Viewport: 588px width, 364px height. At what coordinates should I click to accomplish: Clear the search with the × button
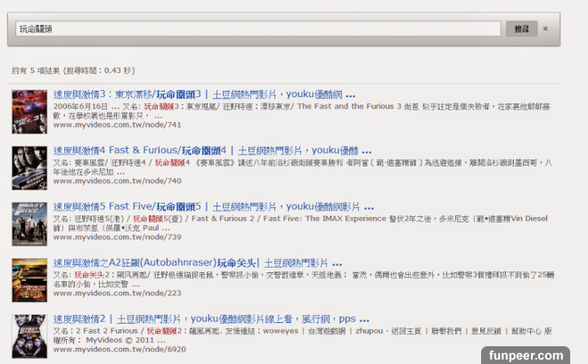coord(545,28)
